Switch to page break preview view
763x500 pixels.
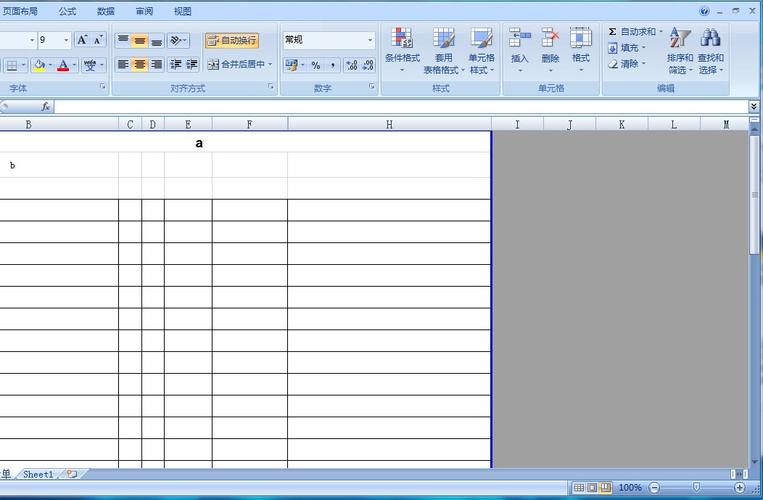click(605, 487)
